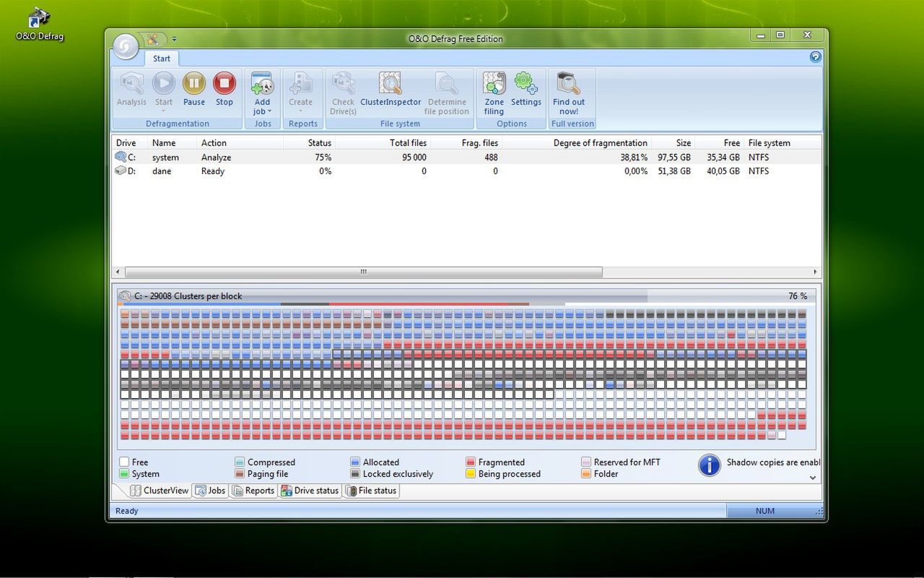
Task: Select the C: drive row icon
Action: (121, 157)
